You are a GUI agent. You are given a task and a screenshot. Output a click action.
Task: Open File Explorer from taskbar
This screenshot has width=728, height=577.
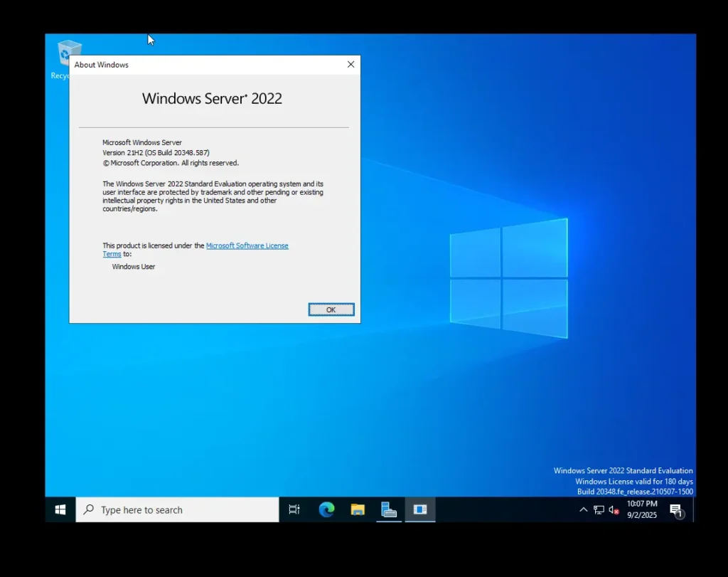tap(358, 509)
